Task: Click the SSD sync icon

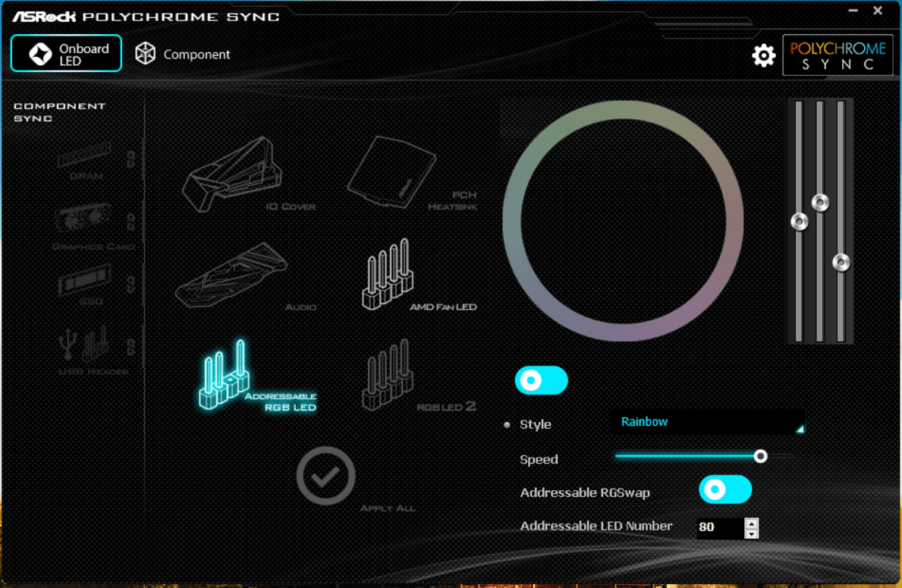Action: 84,279
